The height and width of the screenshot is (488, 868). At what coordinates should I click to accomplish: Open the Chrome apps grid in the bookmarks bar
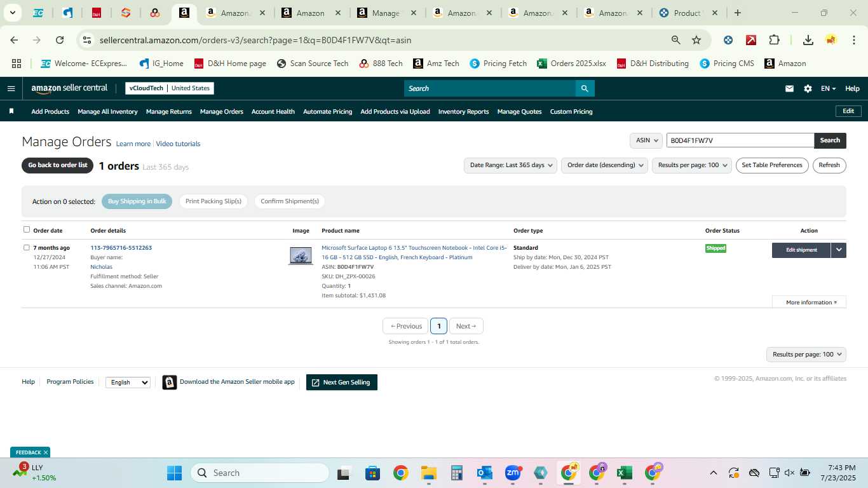pyautogui.click(x=17, y=64)
